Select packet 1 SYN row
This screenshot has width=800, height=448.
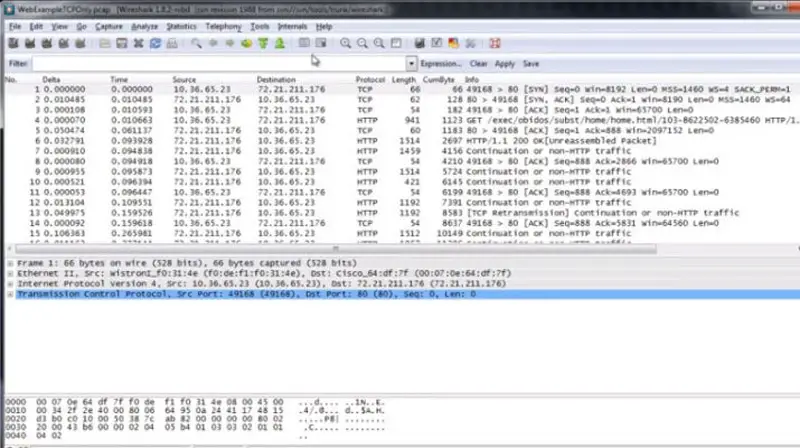pyautogui.click(x=402, y=89)
